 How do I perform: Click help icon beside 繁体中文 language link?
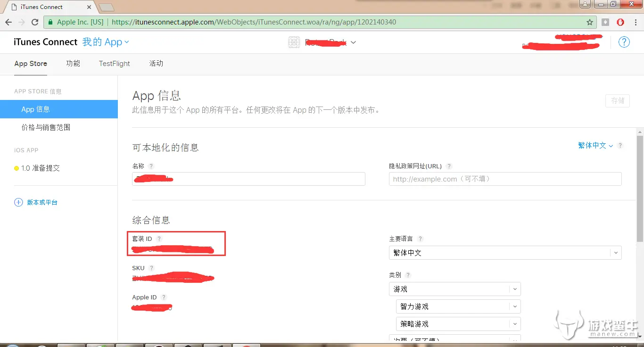point(620,146)
